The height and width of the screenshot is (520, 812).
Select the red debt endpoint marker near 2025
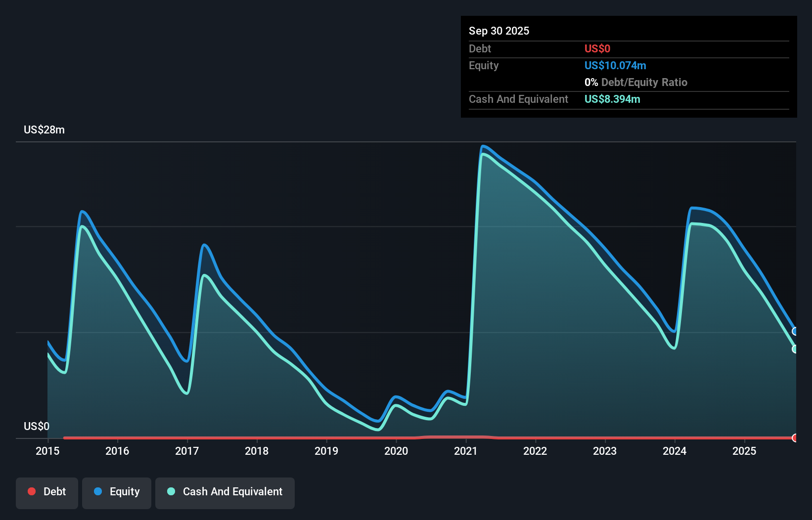794,437
